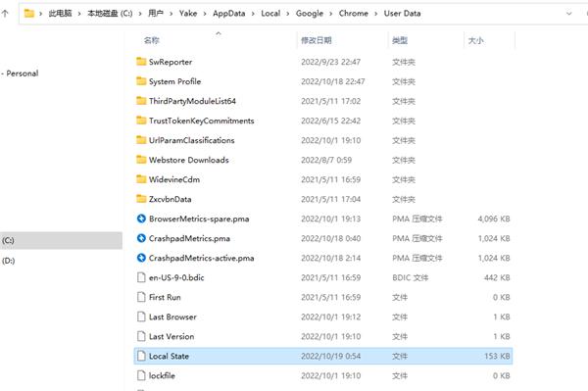Expand the chevron after Google breadcrumb
The height and width of the screenshot is (391, 588).
pyautogui.click(x=331, y=14)
